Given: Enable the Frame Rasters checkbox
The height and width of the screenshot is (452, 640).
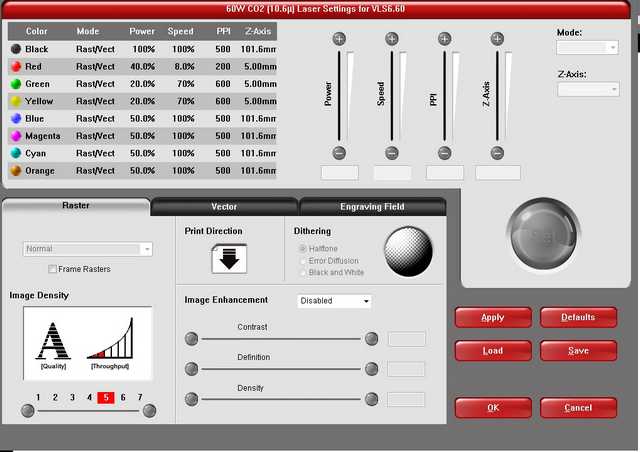Looking at the screenshot, I should tap(52, 269).
